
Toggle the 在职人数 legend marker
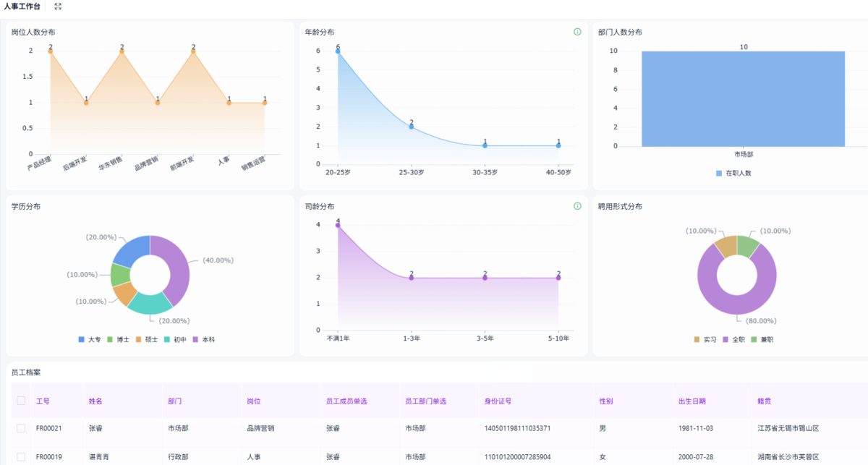point(719,174)
